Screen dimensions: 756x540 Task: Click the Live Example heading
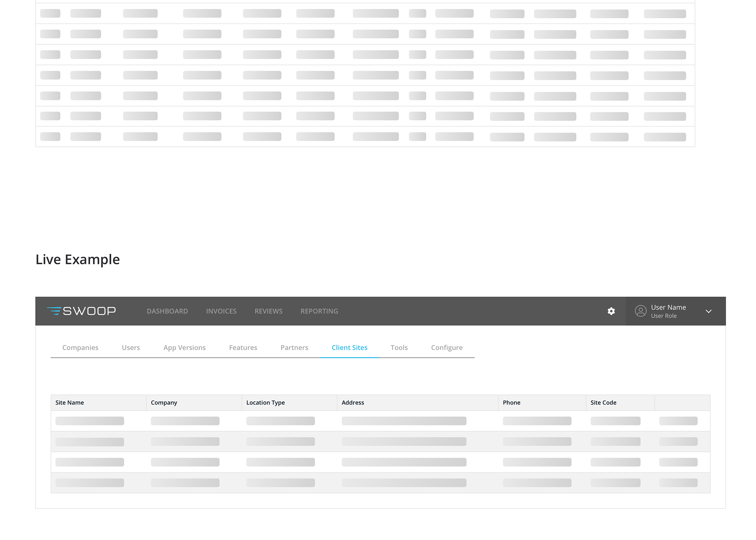point(77,260)
